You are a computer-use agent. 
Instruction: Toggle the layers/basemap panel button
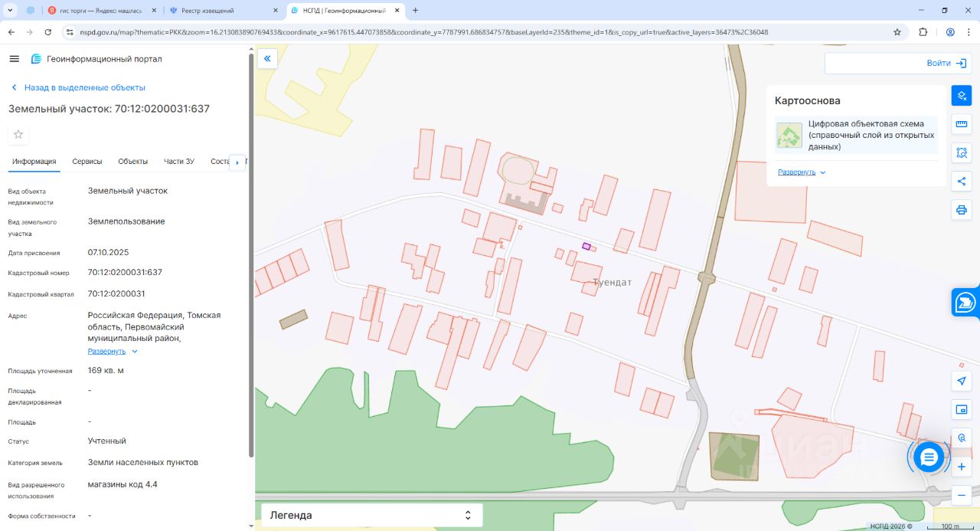pos(962,96)
